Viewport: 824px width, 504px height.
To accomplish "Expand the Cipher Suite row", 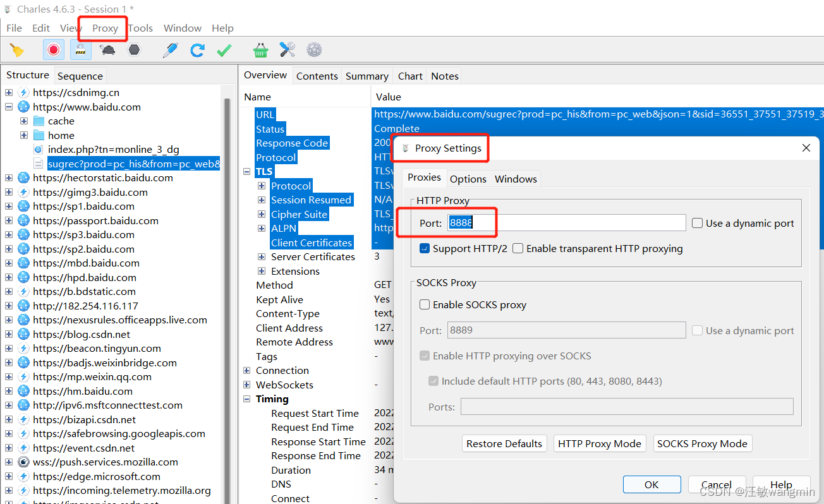I will (262, 214).
